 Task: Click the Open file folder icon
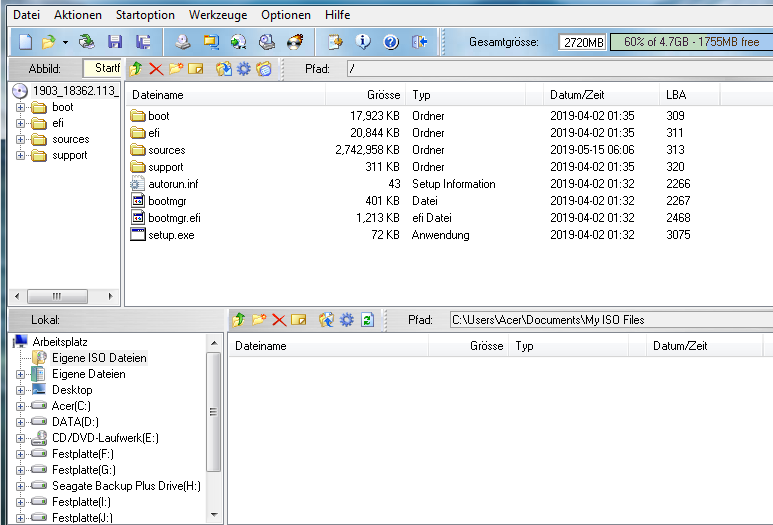(48, 42)
